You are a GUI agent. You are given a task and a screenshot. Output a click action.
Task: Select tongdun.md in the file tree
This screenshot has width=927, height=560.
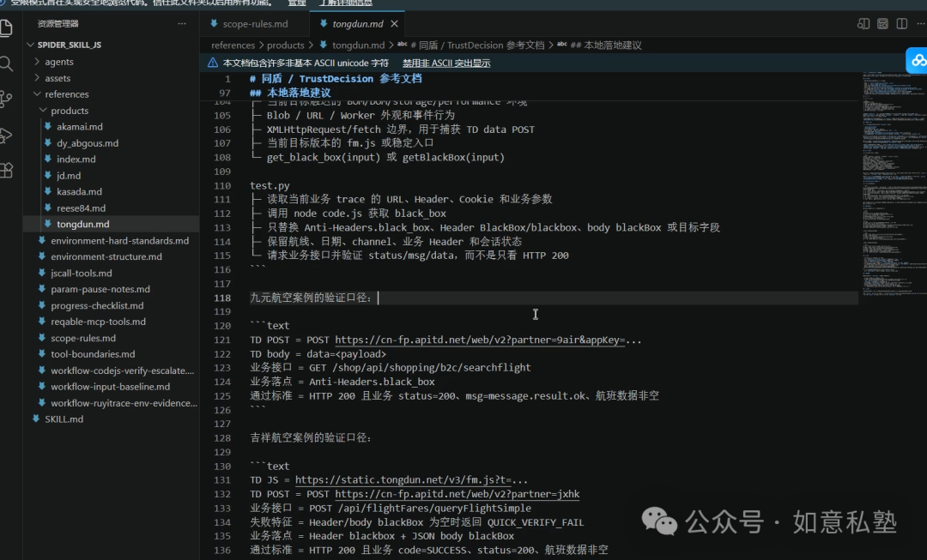pyautogui.click(x=82, y=224)
